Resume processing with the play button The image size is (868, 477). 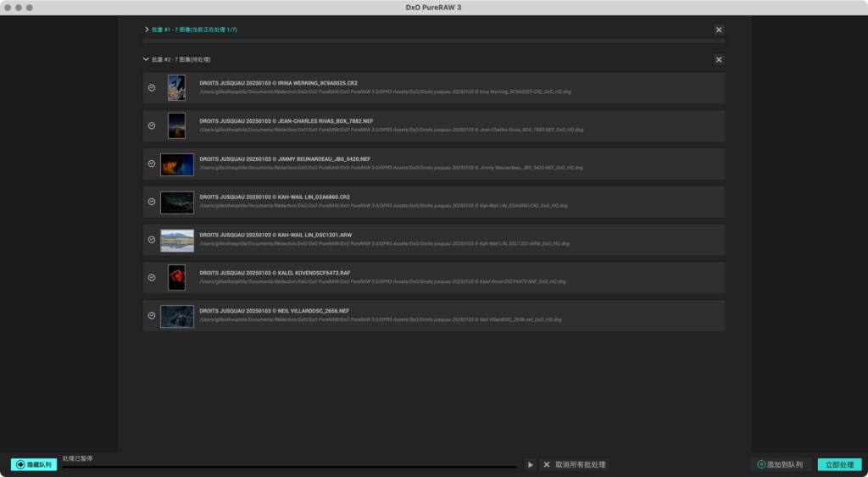[x=531, y=465]
